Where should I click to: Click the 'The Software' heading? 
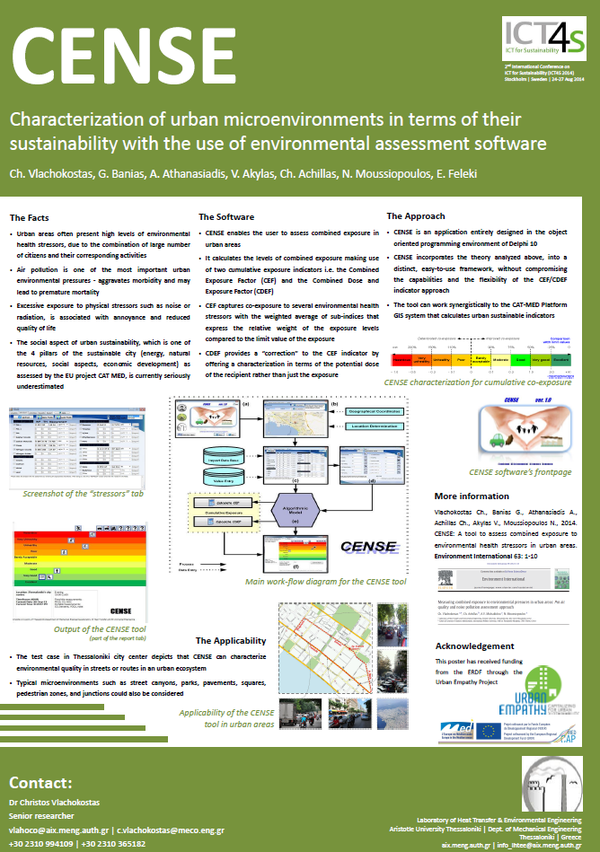[227, 217]
